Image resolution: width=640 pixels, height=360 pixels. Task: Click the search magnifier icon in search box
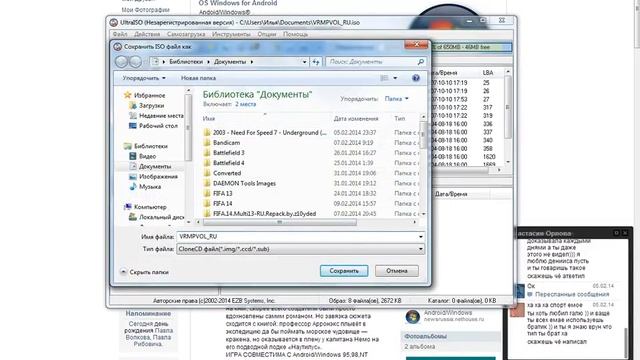click(x=420, y=62)
